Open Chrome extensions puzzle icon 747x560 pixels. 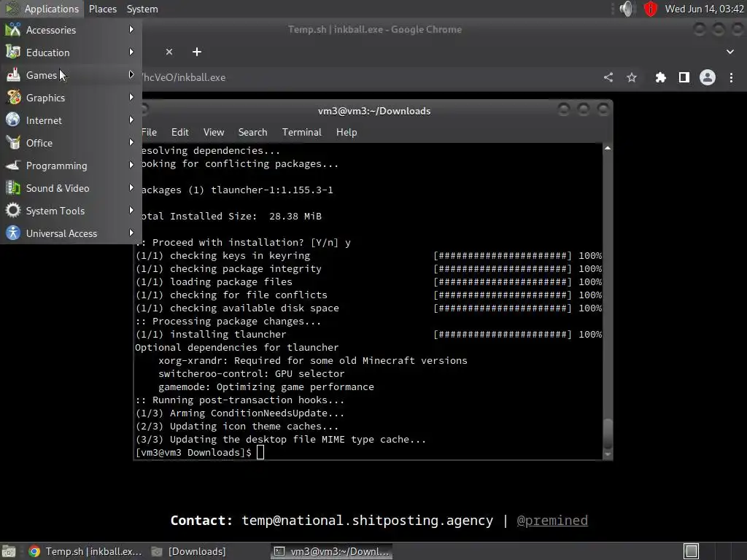pos(660,77)
